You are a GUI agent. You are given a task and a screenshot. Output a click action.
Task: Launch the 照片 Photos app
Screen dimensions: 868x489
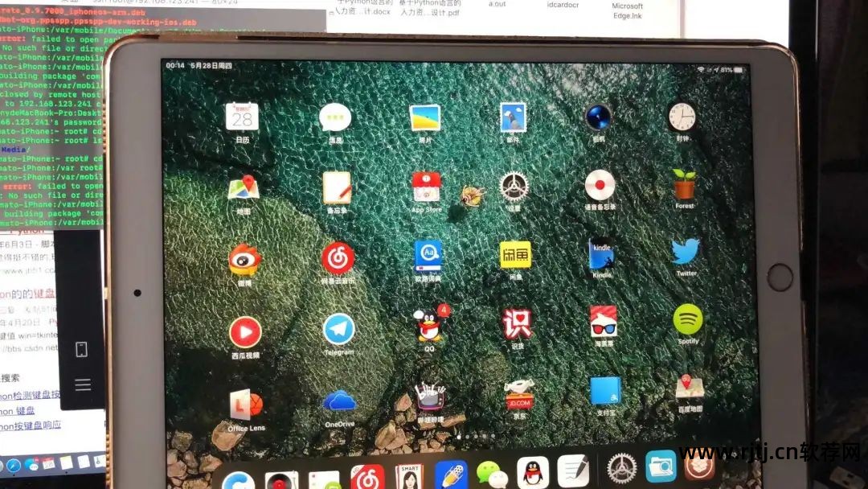click(425, 117)
